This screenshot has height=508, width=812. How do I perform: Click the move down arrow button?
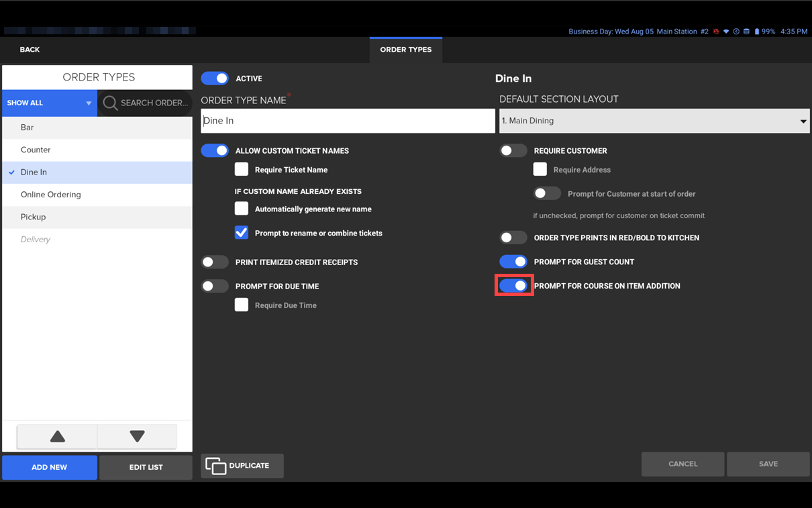137,436
